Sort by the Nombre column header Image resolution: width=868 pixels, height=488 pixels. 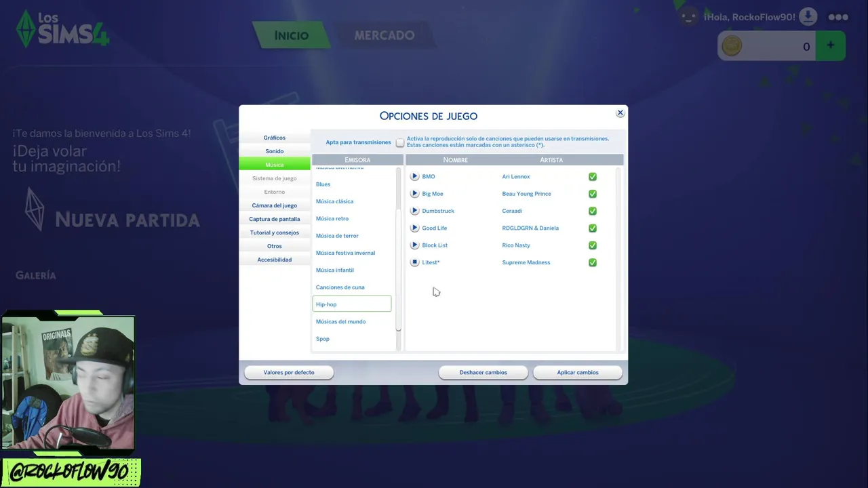point(455,160)
